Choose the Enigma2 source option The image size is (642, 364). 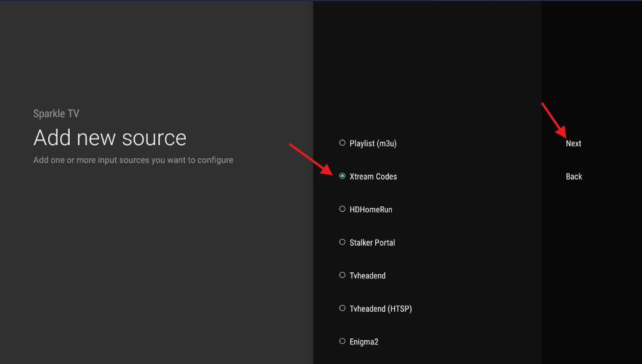[359, 341]
